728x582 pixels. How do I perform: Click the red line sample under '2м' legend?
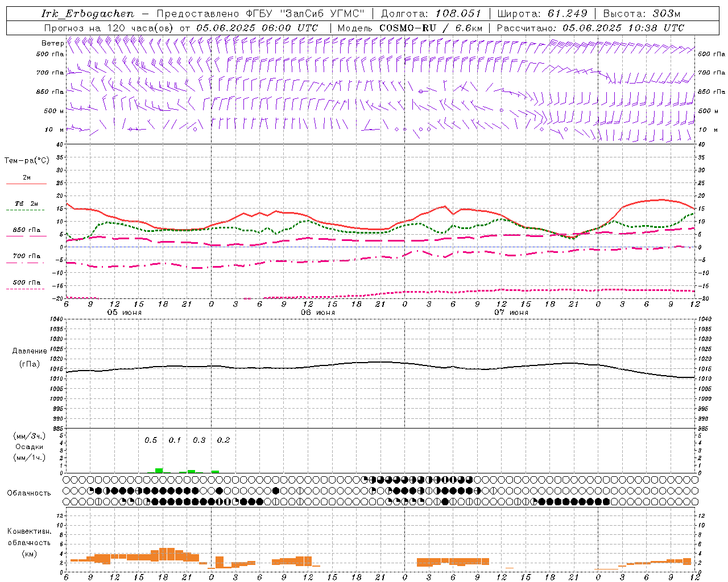(26, 184)
